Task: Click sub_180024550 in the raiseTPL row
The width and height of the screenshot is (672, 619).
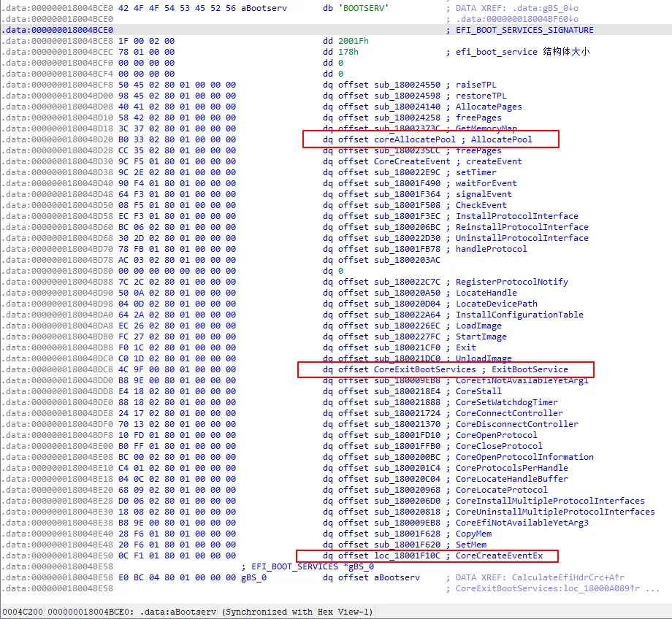Action: pyautogui.click(x=407, y=85)
